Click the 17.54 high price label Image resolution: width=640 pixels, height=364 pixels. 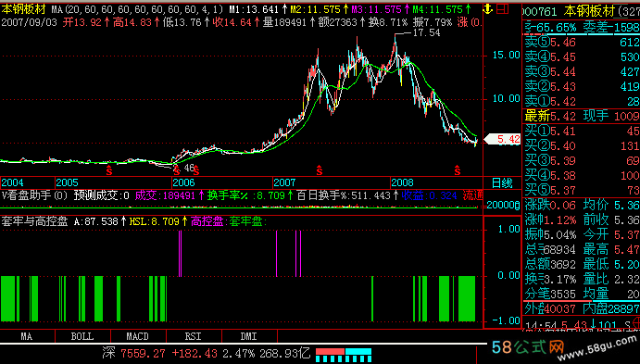(x=427, y=32)
